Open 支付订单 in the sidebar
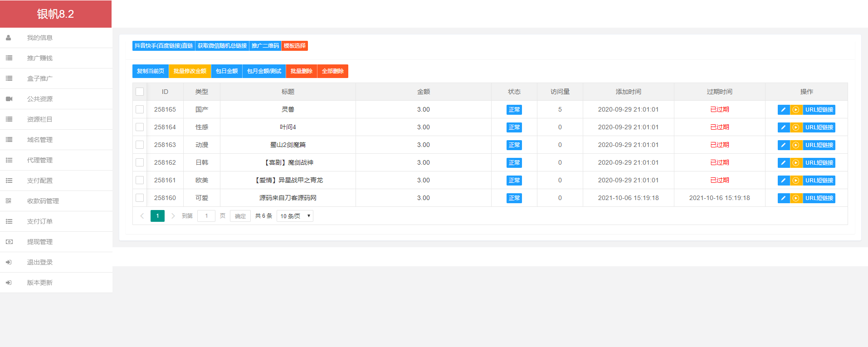The image size is (868, 347). coord(40,221)
